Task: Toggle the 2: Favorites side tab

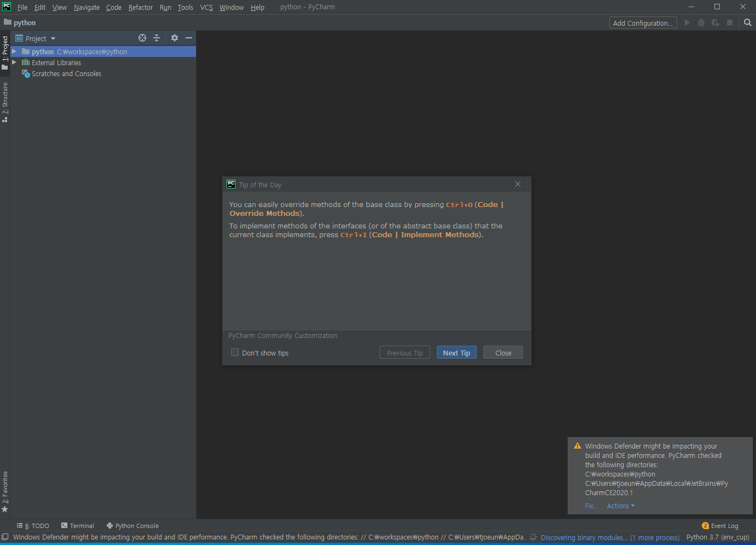Action: pos(5,491)
